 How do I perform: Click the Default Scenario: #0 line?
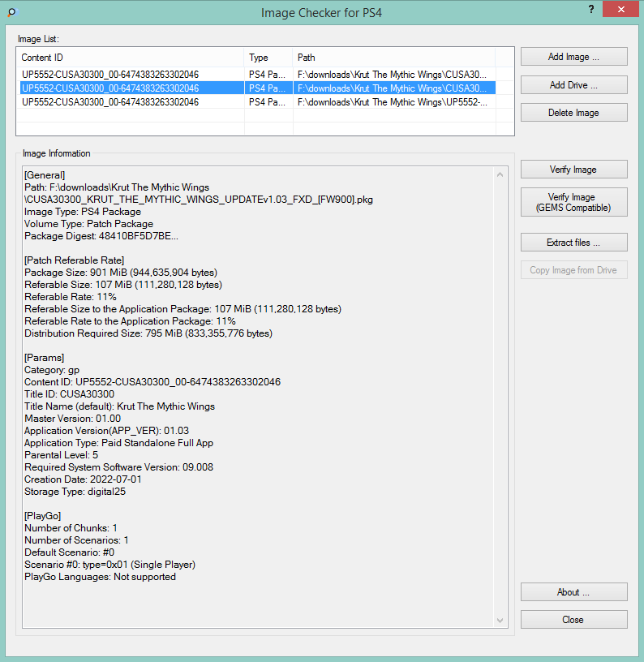click(69, 552)
